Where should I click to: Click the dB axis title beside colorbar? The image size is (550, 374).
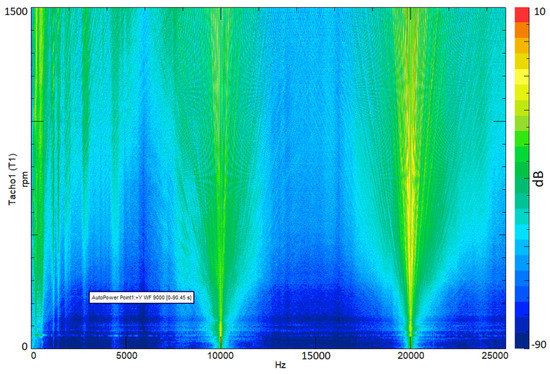click(539, 178)
